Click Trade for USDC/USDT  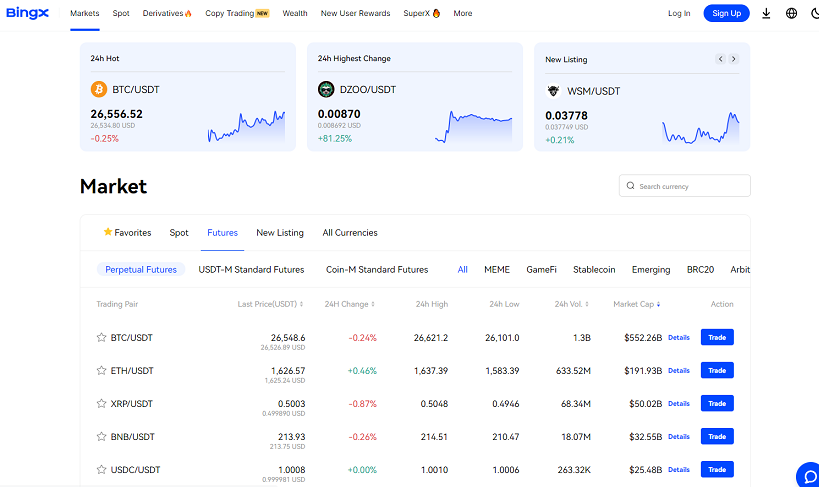(x=717, y=469)
